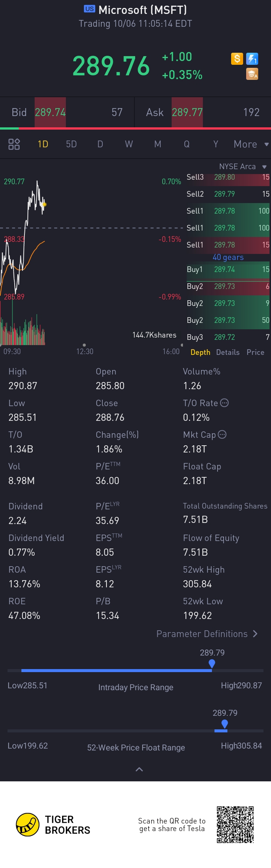Tap the Vol value 8.98M
This screenshot has width=271, height=868.
coord(21,481)
